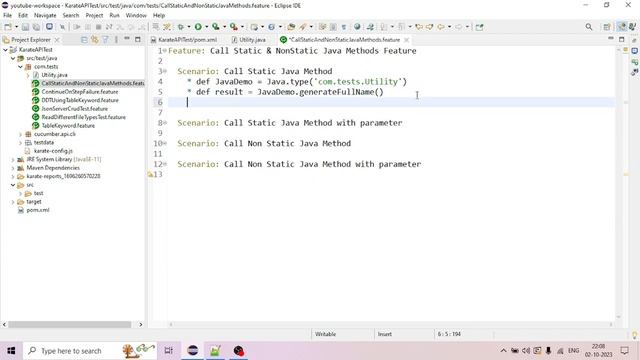Image resolution: width=640 pixels, height=360 pixels.
Task: Open the Back history dropdown arrow
Action: click(x=449, y=27)
